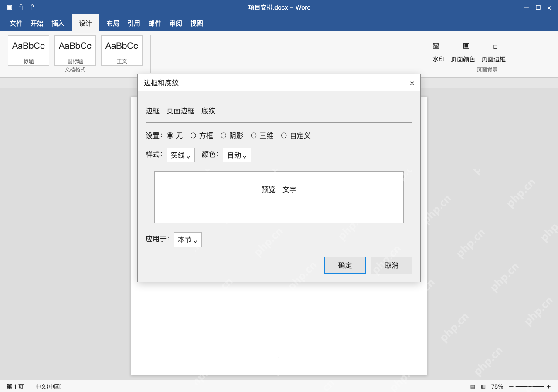The image size is (558, 392).
Task: Open the 页面颜色 page color tool
Action: click(x=463, y=52)
